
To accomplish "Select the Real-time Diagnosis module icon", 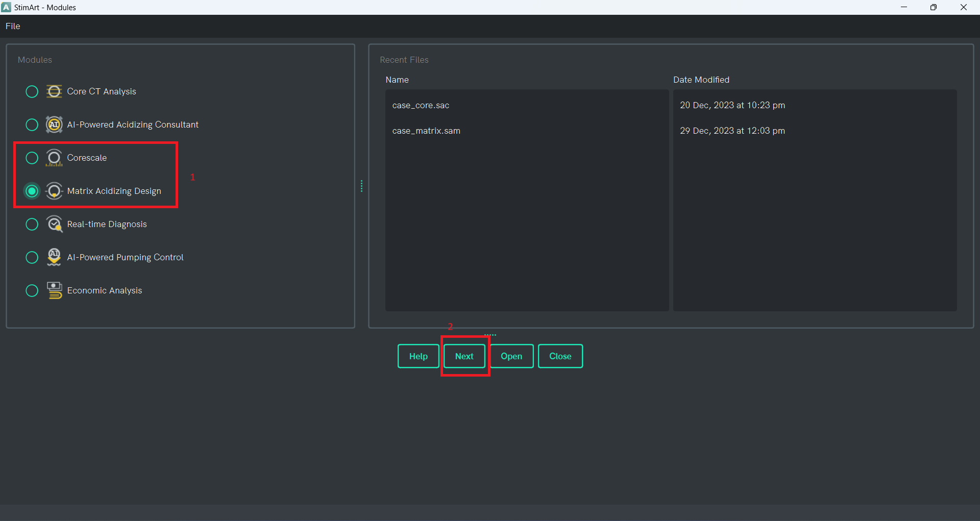I will 54,224.
